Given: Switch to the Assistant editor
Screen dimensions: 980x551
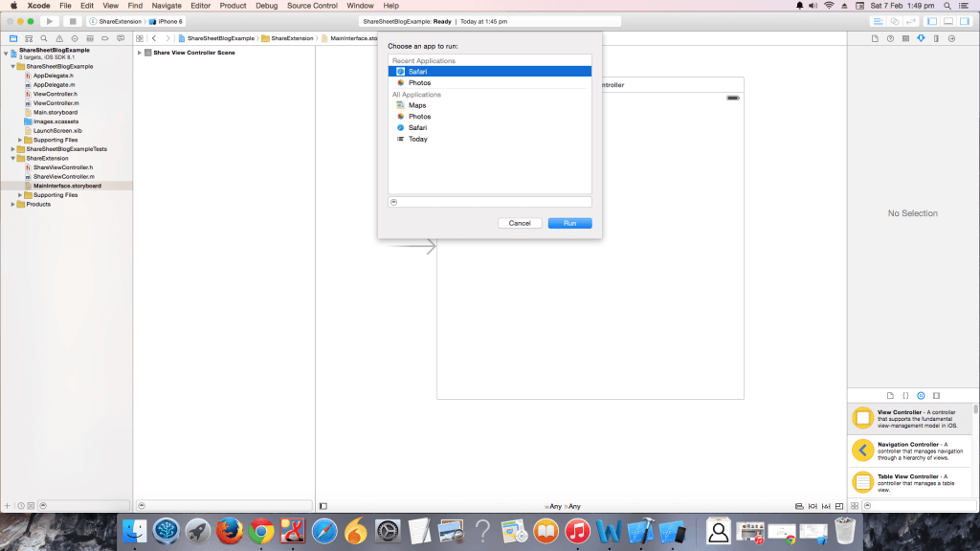Looking at the screenshot, I should pyautogui.click(x=895, y=21).
